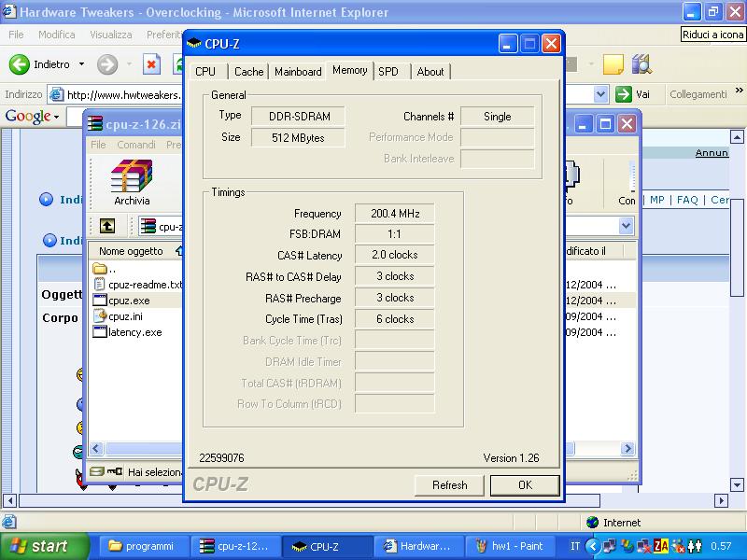Switch to CPU-Z taskbar button
The height and width of the screenshot is (560, 747).
coord(328,546)
